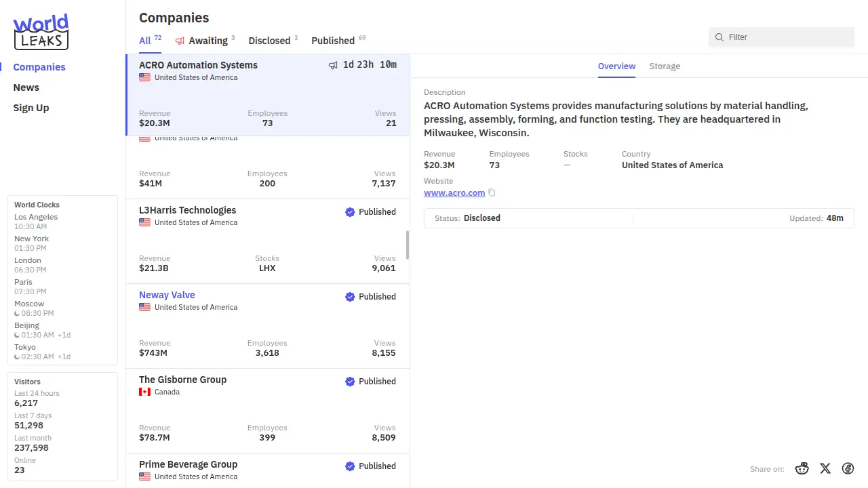The height and width of the screenshot is (488, 868).
Task: Select the Neway Valve company entry
Action: tap(167, 295)
